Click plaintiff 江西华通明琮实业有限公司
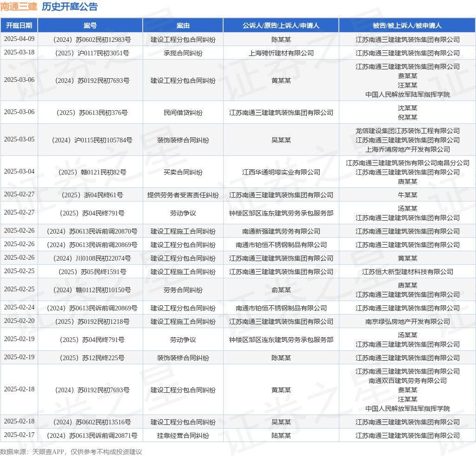476x456 pixels. 281,172
